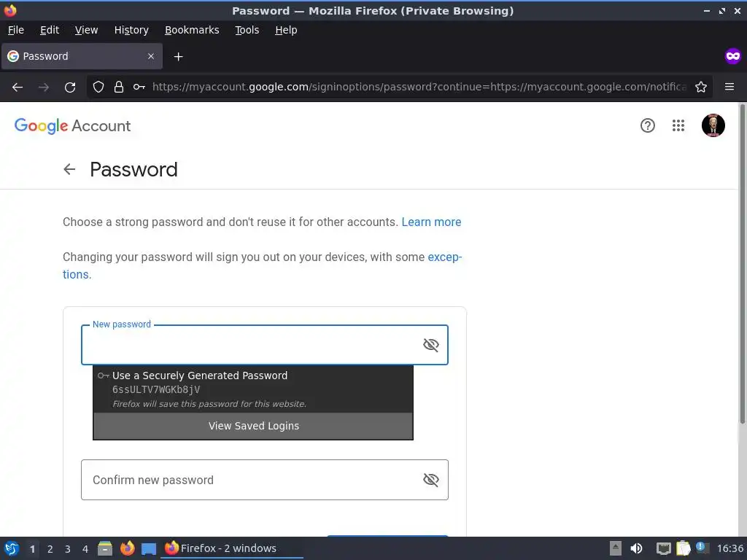
Task: Show the confirm new password text
Action: (430, 480)
